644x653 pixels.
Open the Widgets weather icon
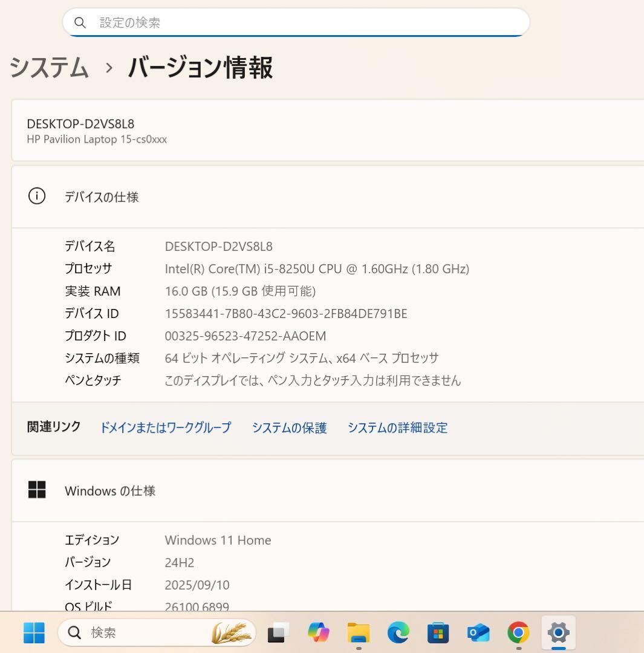pyautogui.click(x=233, y=632)
